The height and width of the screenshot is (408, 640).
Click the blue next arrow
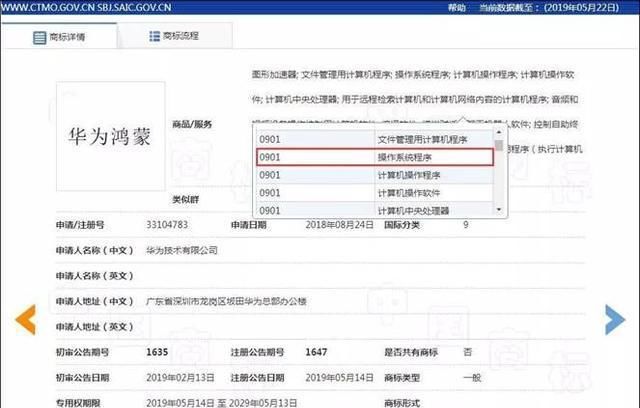[614, 319]
